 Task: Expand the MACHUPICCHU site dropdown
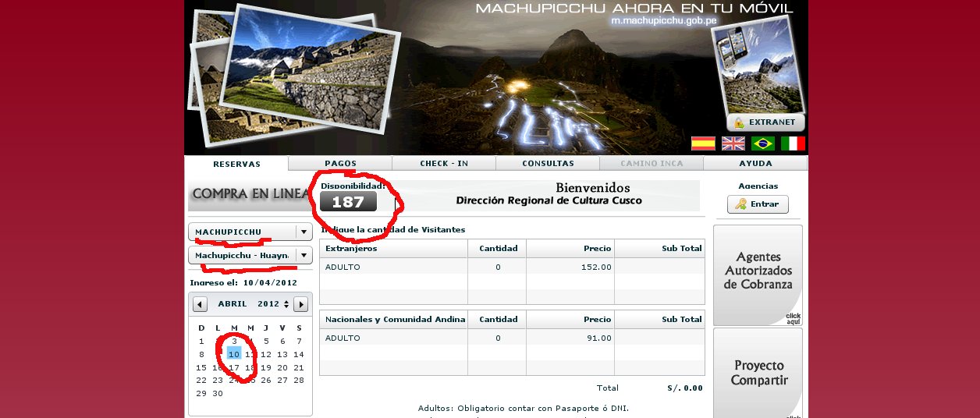pos(303,232)
